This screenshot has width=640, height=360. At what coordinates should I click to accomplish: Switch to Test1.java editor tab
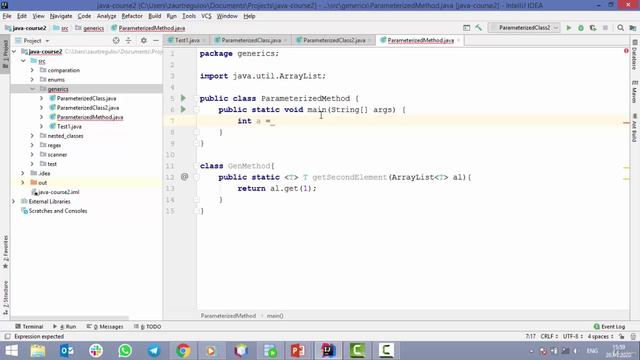(x=187, y=40)
